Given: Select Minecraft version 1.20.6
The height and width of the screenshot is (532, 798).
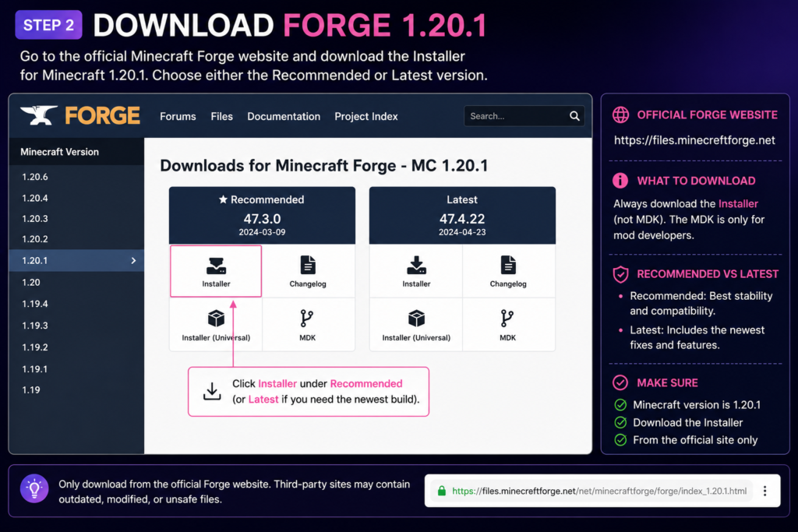Looking at the screenshot, I should (76, 177).
